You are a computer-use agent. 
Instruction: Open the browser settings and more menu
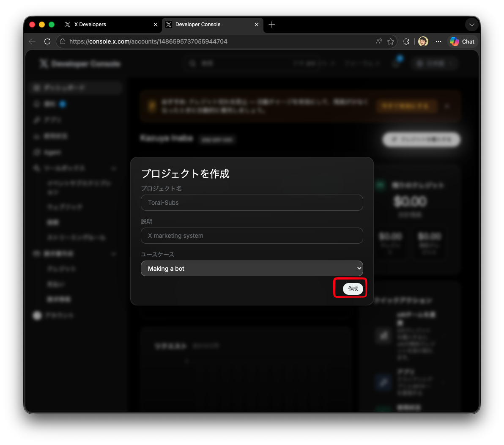[x=438, y=41]
